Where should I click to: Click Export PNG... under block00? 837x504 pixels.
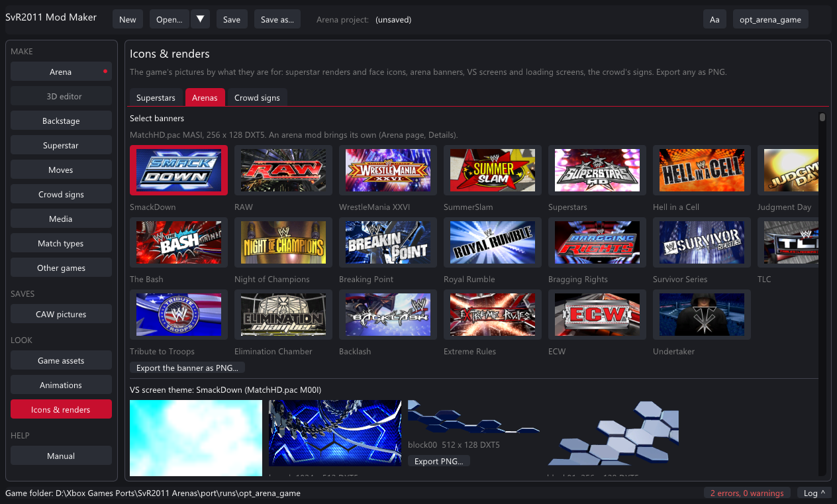click(x=439, y=461)
